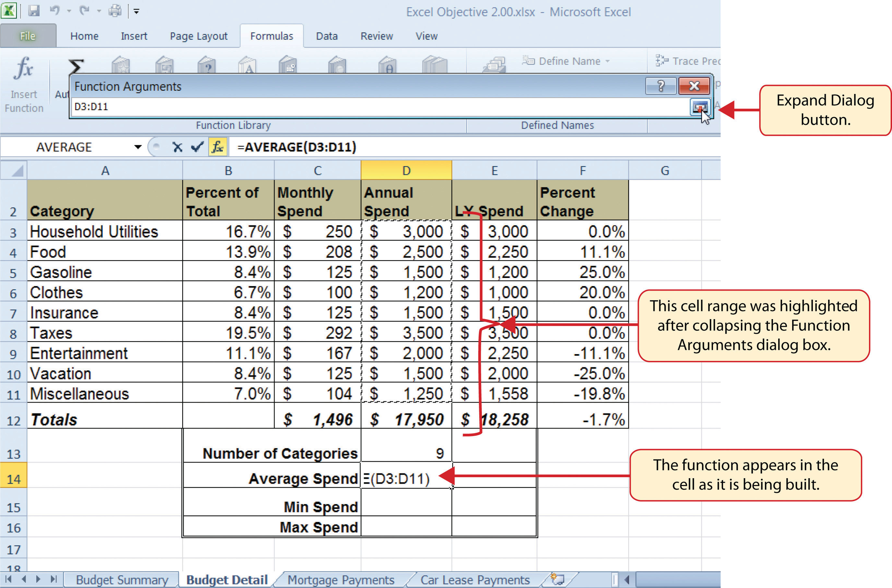
Task: Click the D3:D11 range input field
Action: tap(375, 107)
